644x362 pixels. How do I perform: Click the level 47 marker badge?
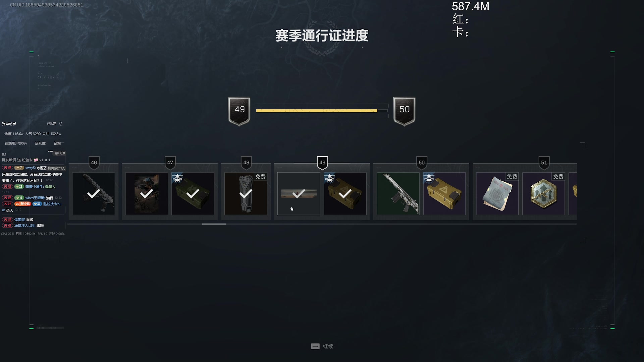[x=170, y=163]
